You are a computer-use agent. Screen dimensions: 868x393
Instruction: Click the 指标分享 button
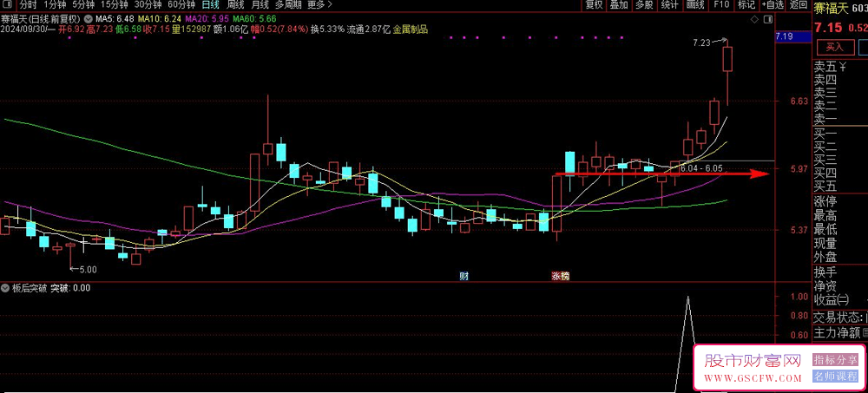835,360
